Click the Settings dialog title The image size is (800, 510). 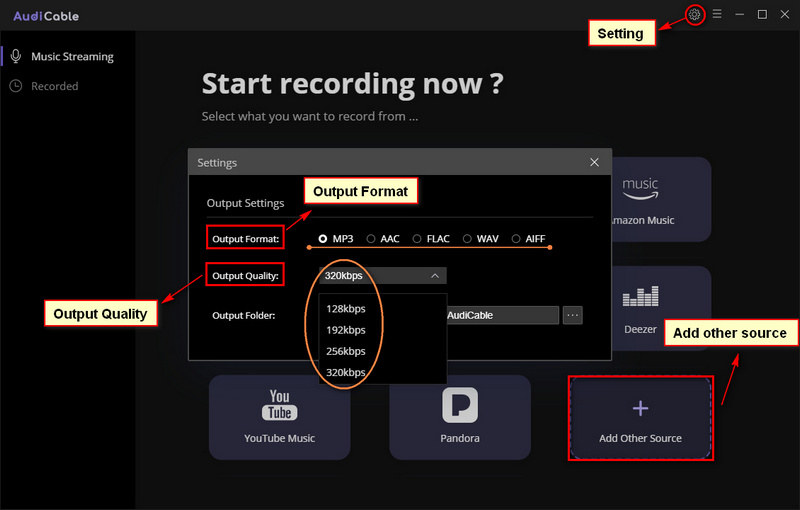[217, 163]
